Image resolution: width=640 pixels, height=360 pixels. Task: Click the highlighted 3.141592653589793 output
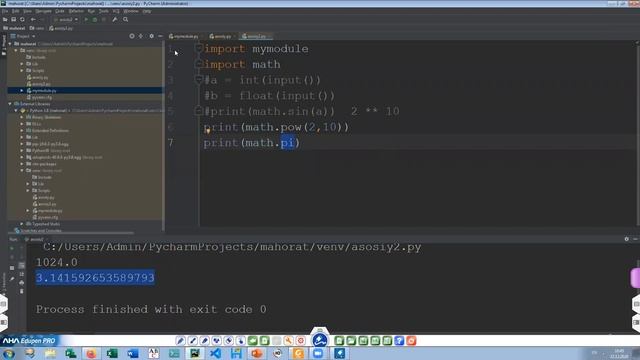(95, 278)
